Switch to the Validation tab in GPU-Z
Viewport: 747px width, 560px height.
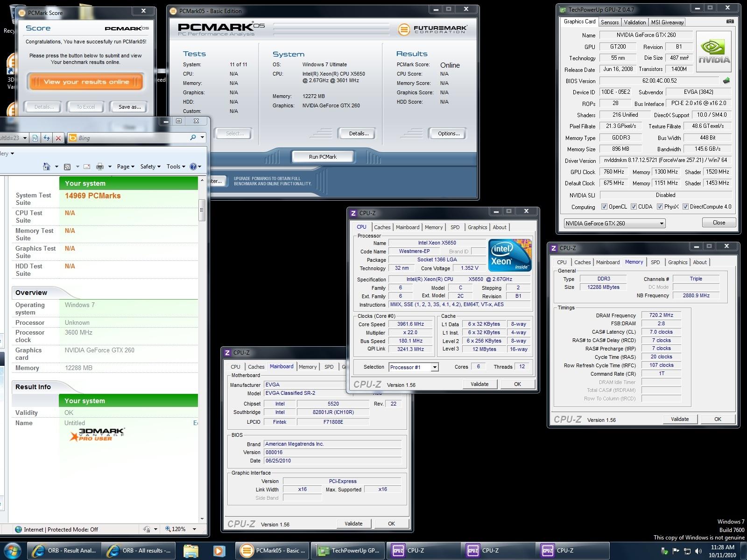pyautogui.click(x=634, y=22)
